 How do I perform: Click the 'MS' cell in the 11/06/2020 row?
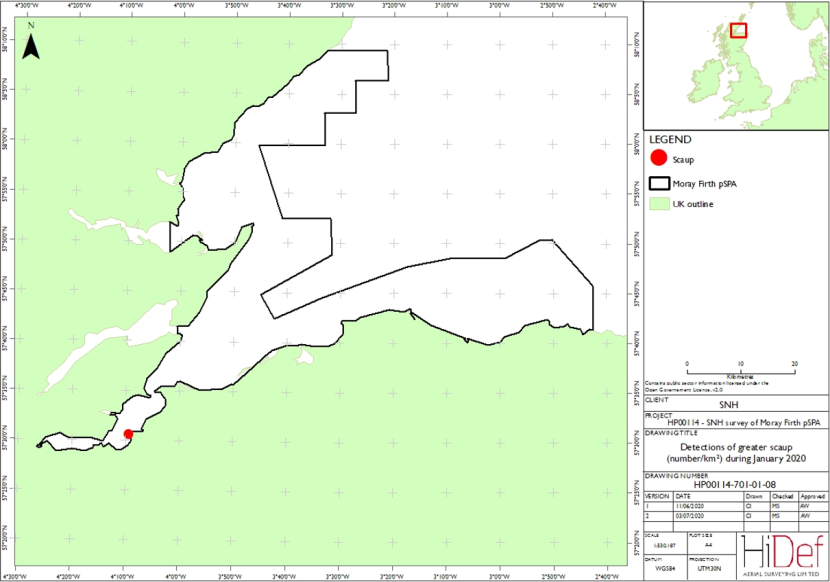point(775,506)
